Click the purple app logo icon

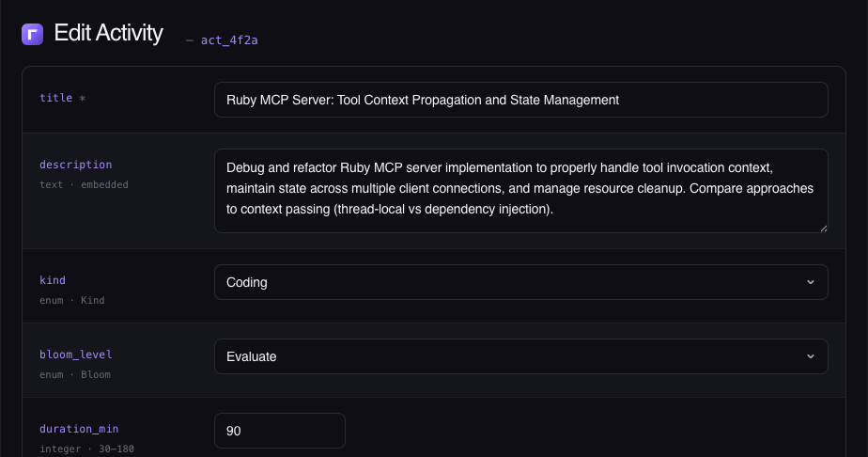[32, 35]
